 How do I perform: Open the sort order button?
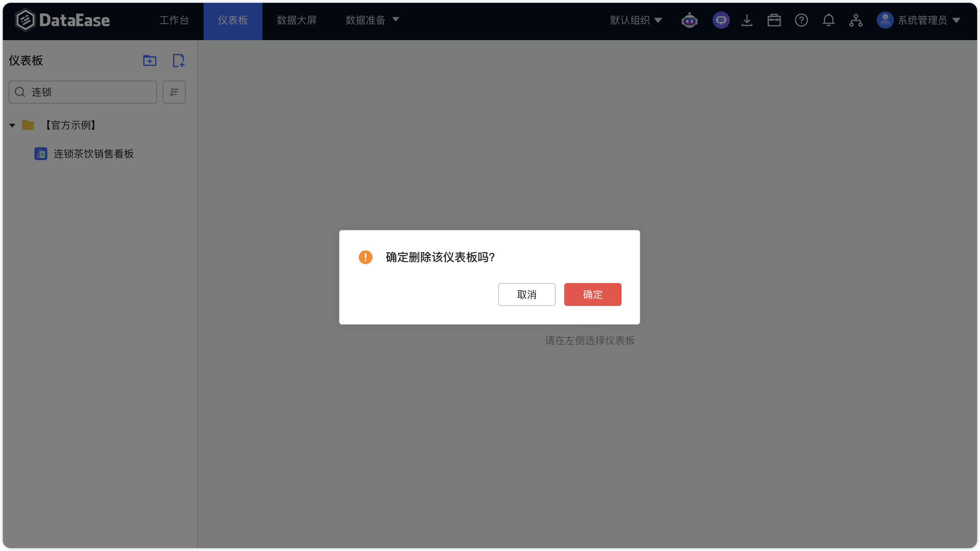coord(174,92)
